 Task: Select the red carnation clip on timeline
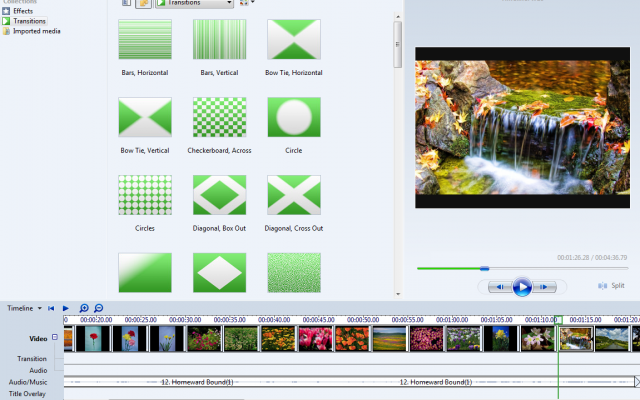[x=93, y=339]
